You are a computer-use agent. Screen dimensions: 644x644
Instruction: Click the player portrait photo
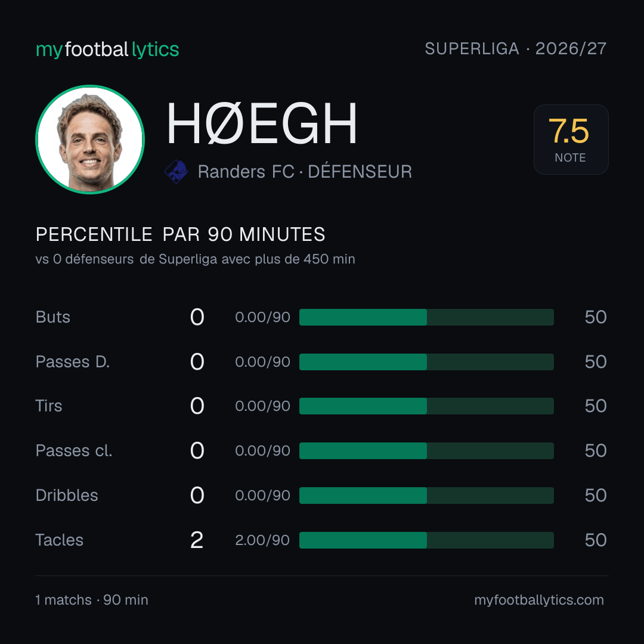tap(90, 140)
